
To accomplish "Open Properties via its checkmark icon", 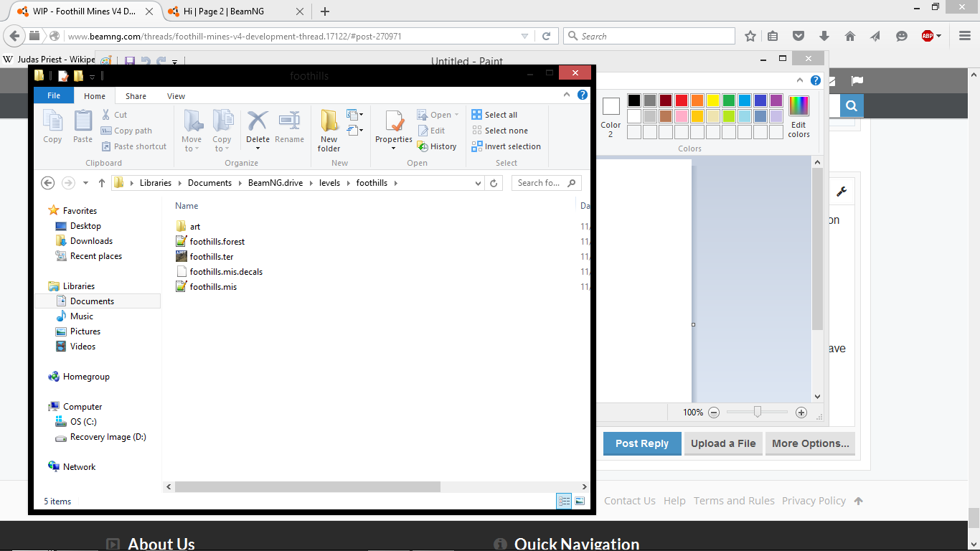I will 394,122.
